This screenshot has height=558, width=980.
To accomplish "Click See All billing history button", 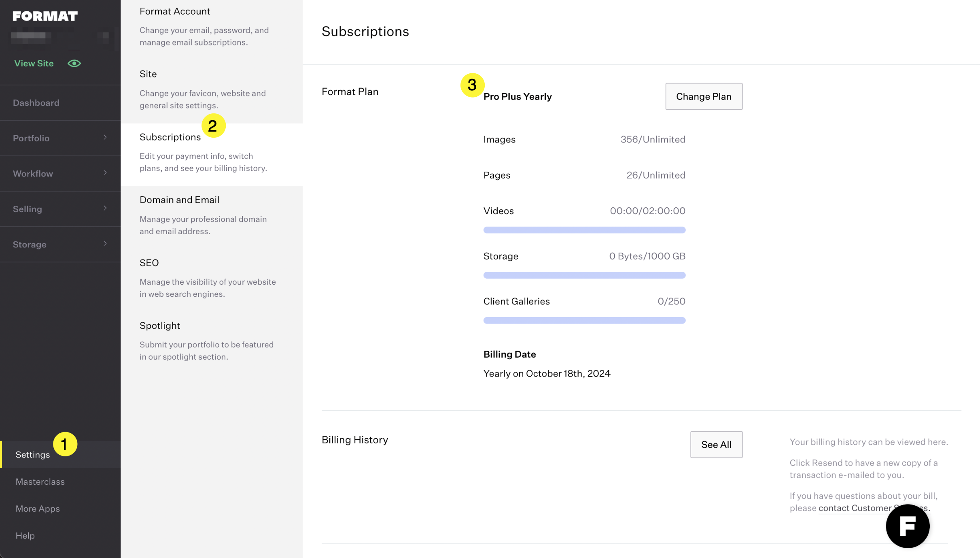I will [x=716, y=445].
